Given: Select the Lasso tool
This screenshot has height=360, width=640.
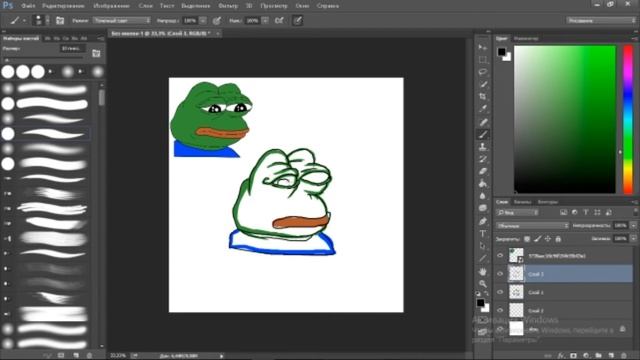Looking at the screenshot, I should pyautogui.click(x=483, y=72).
